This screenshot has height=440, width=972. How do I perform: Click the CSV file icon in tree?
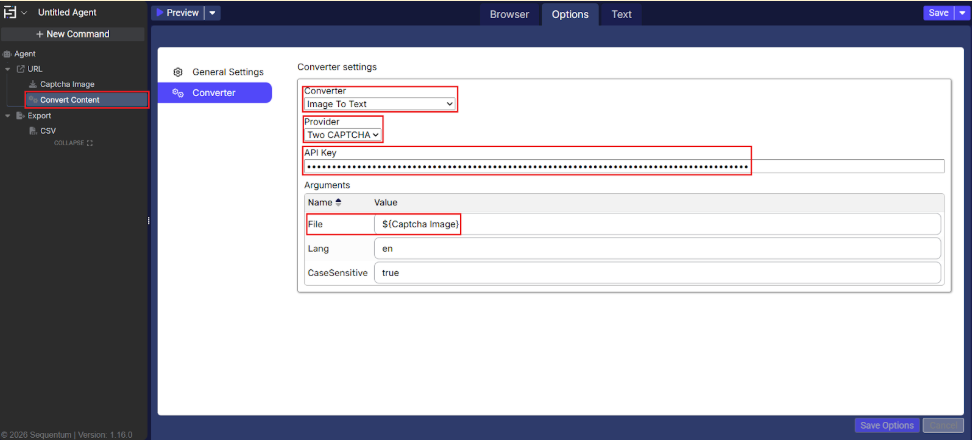(x=32, y=131)
